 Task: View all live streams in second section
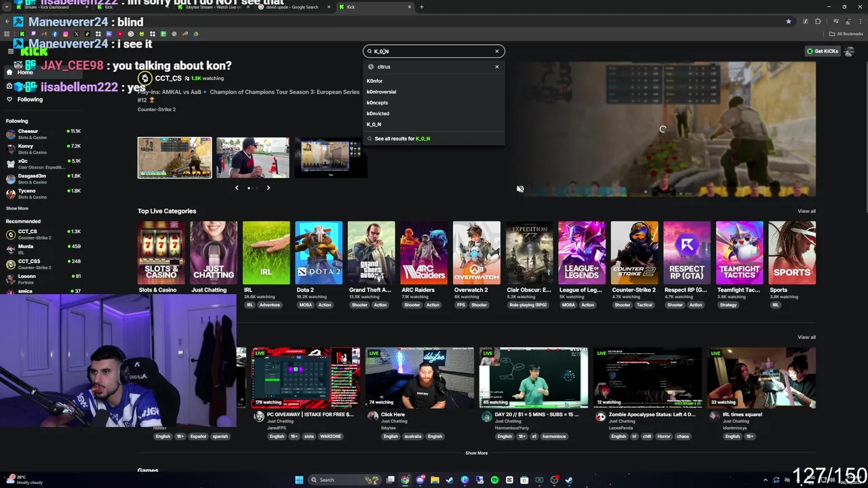[x=806, y=337]
